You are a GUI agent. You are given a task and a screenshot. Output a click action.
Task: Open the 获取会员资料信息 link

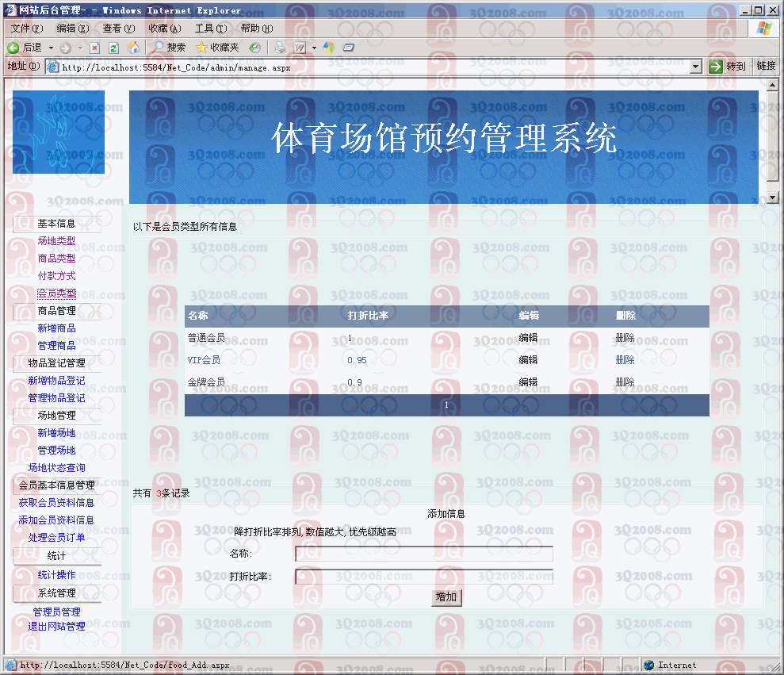coord(56,503)
